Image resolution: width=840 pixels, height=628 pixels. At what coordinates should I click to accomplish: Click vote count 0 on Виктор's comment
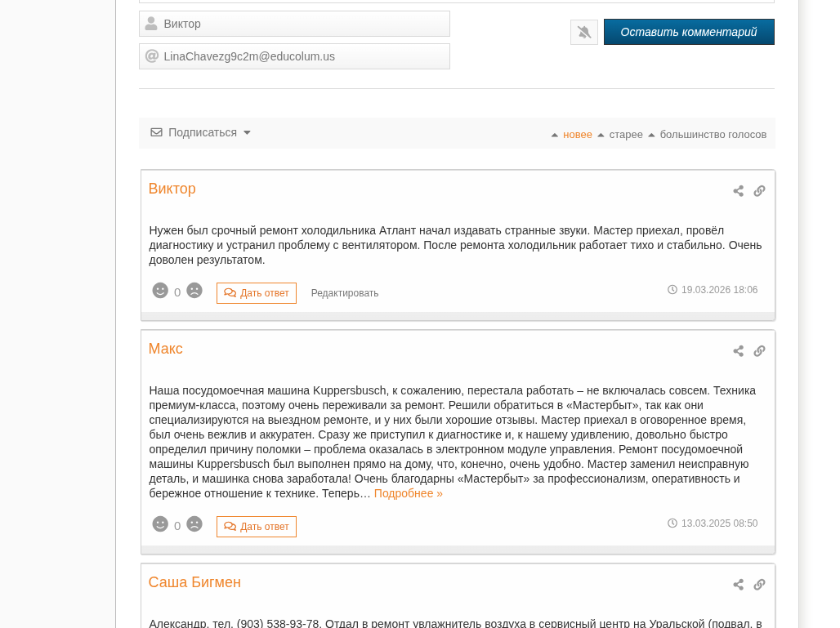177,292
